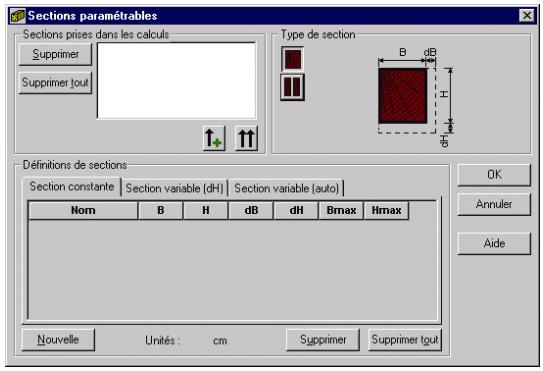The image size is (543, 371).
Task: Click the Annuler button
Action: [494, 204]
